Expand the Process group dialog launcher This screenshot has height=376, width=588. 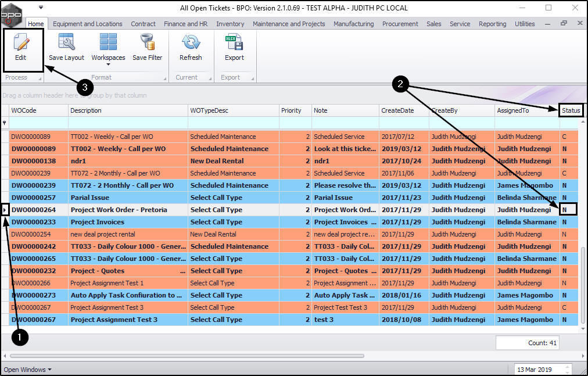point(40,78)
